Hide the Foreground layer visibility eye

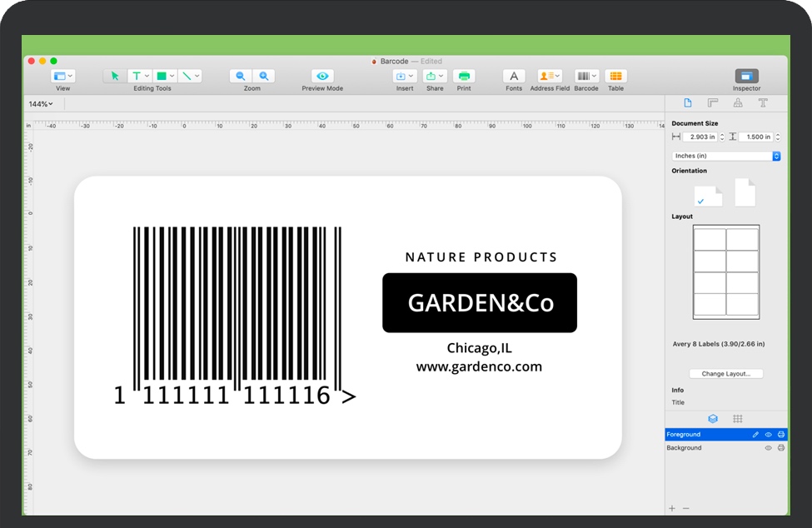pos(768,435)
